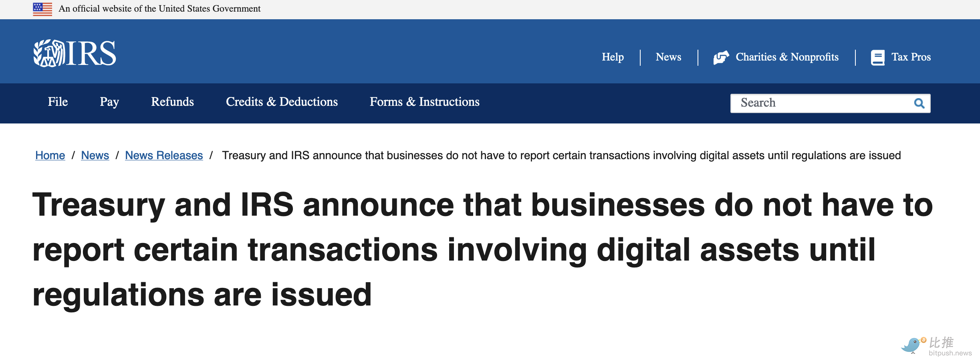This screenshot has width=980, height=364.
Task: Open the Refunds menu
Action: (172, 102)
